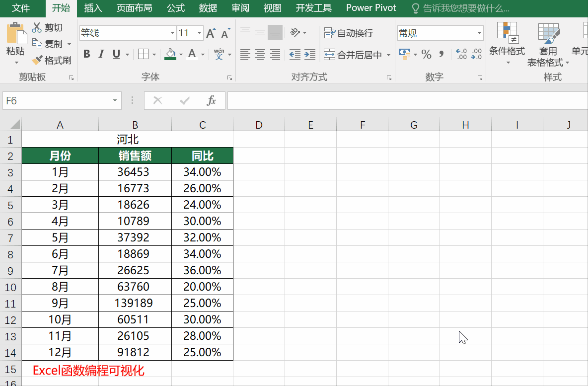Align text left
588x386 pixels.
pos(245,54)
